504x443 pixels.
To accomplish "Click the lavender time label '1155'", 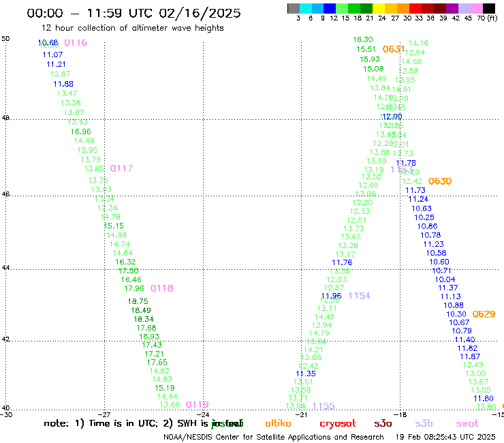I will click(324, 406).
